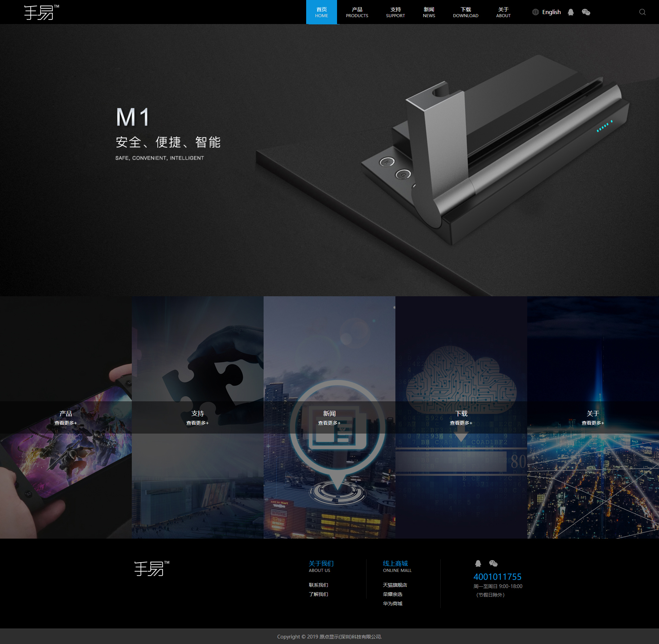This screenshot has height=644, width=659.
Task: Open 天猫旗舰店 store link
Action: click(x=395, y=585)
